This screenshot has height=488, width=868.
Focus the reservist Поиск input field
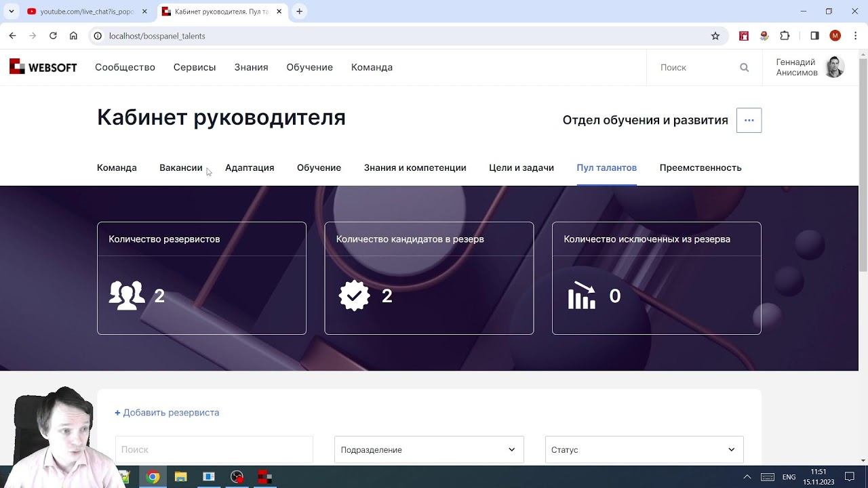coord(214,449)
